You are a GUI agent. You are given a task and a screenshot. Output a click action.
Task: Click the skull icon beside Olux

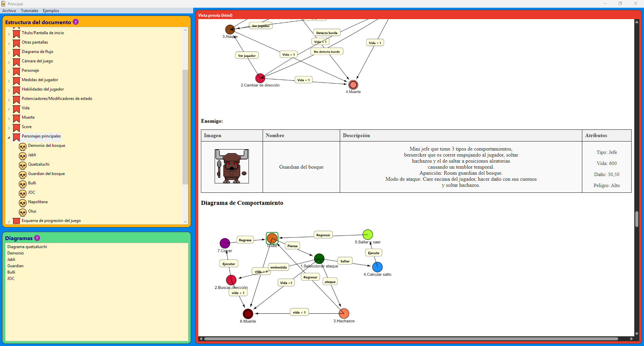tap(22, 212)
